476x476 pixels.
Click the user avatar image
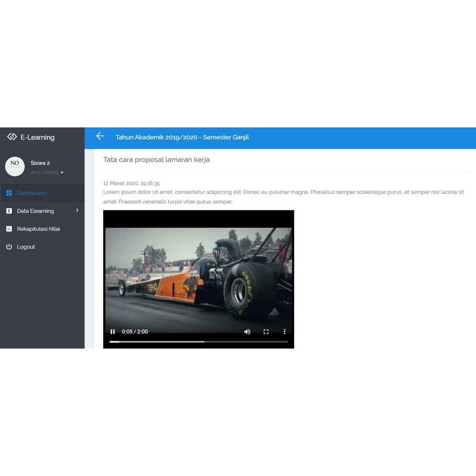pyautogui.click(x=15, y=166)
